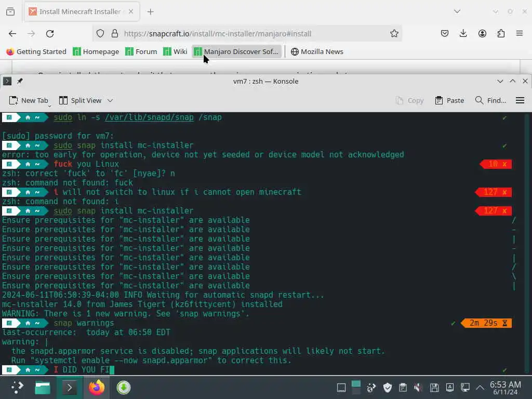Open the green download app in taskbar
This screenshot has height=399, width=532.
[x=124, y=388]
